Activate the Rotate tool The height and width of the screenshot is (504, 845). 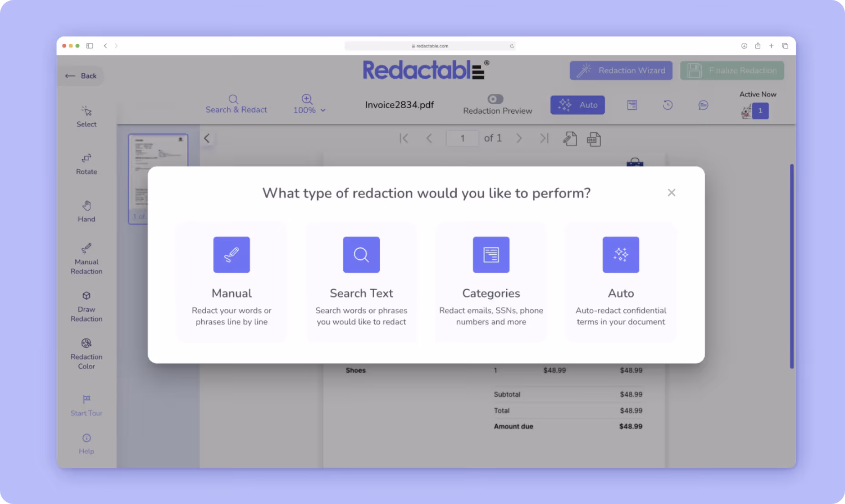[86, 164]
